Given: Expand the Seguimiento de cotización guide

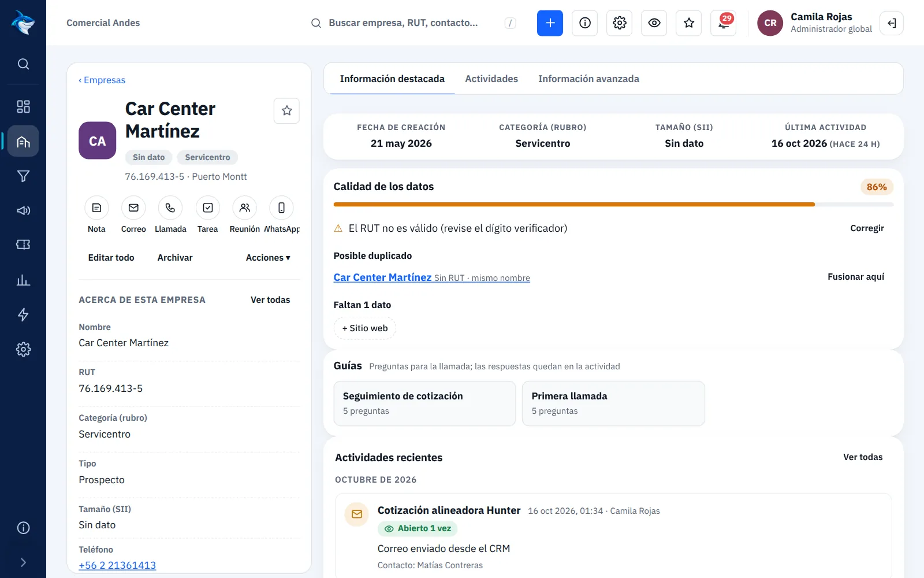Looking at the screenshot, I should [x=424, y=403].
